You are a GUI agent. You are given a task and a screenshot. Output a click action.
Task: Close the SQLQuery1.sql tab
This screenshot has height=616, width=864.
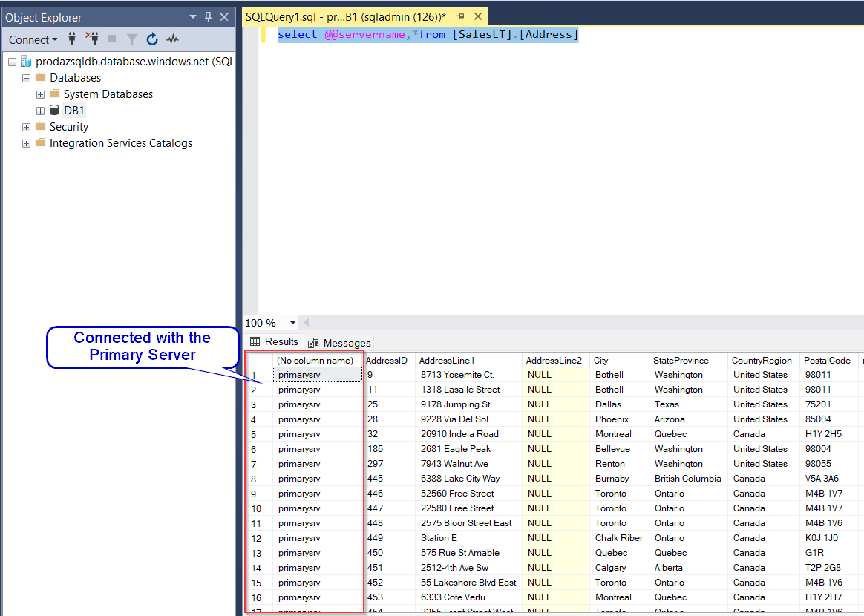tap(478, 16)
